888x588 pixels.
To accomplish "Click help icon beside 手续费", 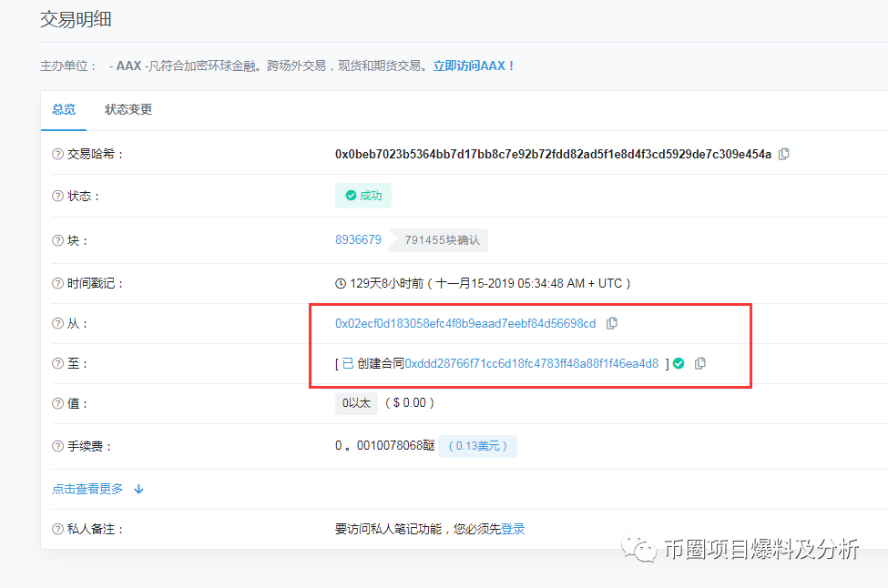I will click(57, 446).
